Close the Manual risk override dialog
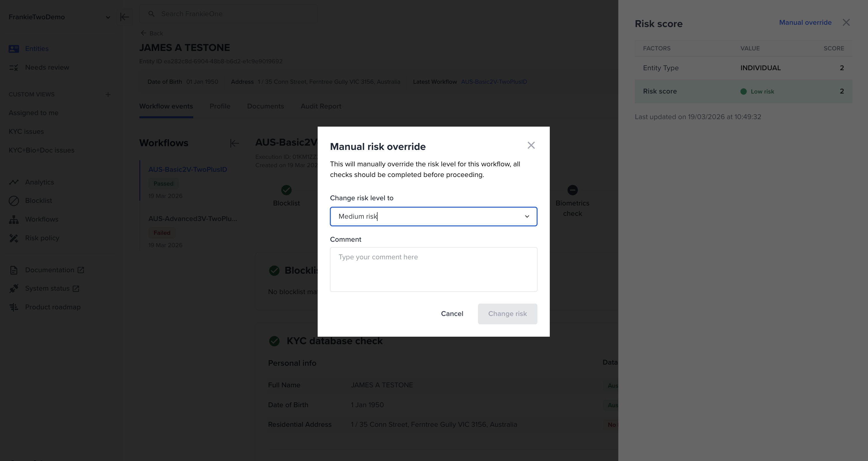The width and height of the screenshot is (868, 461). 531,145
